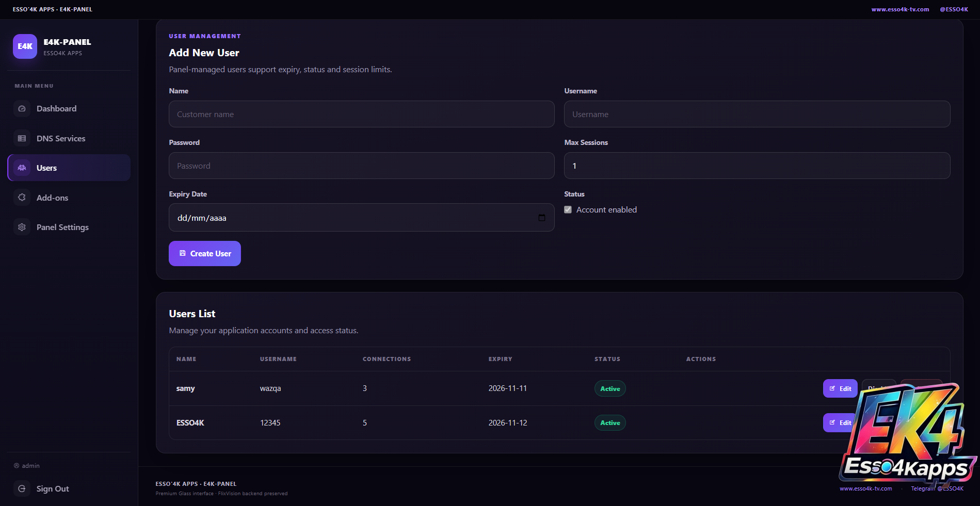
Task: Open the Add-ons section
Action: click(69, 198)
